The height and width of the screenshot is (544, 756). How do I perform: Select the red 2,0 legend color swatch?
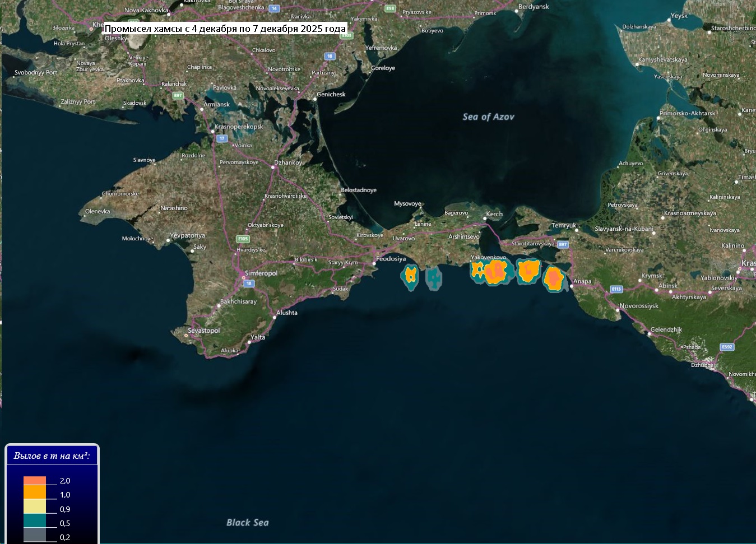point(35,481)
